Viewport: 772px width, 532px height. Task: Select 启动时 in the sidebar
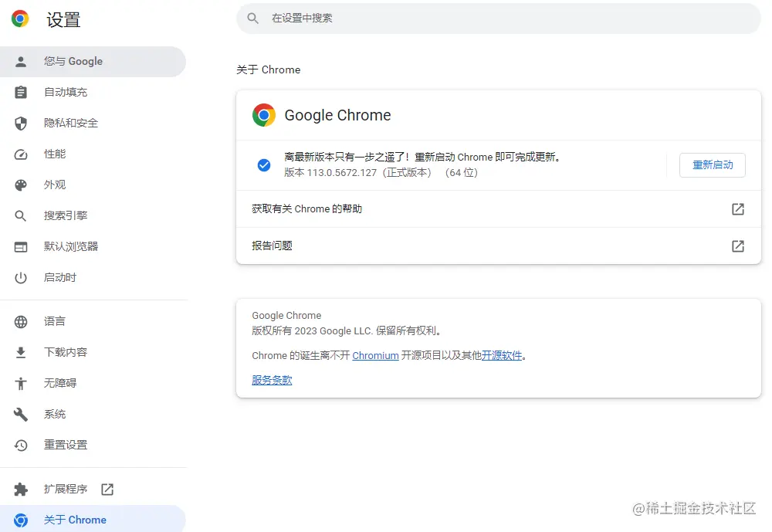(x=60, y=278)
